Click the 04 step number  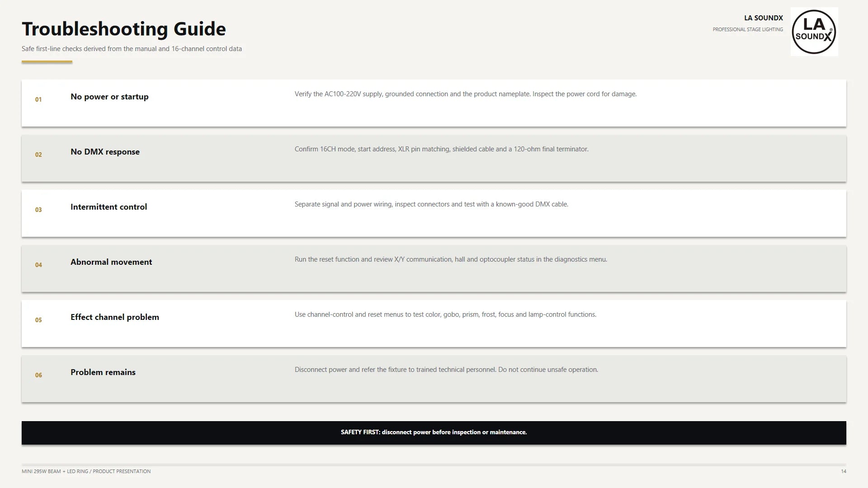coord(38,265)
